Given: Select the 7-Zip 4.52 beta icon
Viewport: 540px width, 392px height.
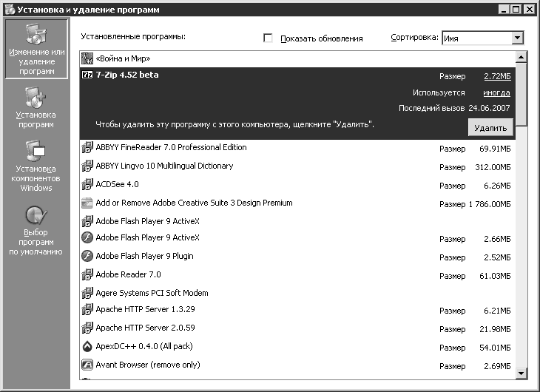Looking at the screenshot, I should pyautogui.click(x=87, y=75).
